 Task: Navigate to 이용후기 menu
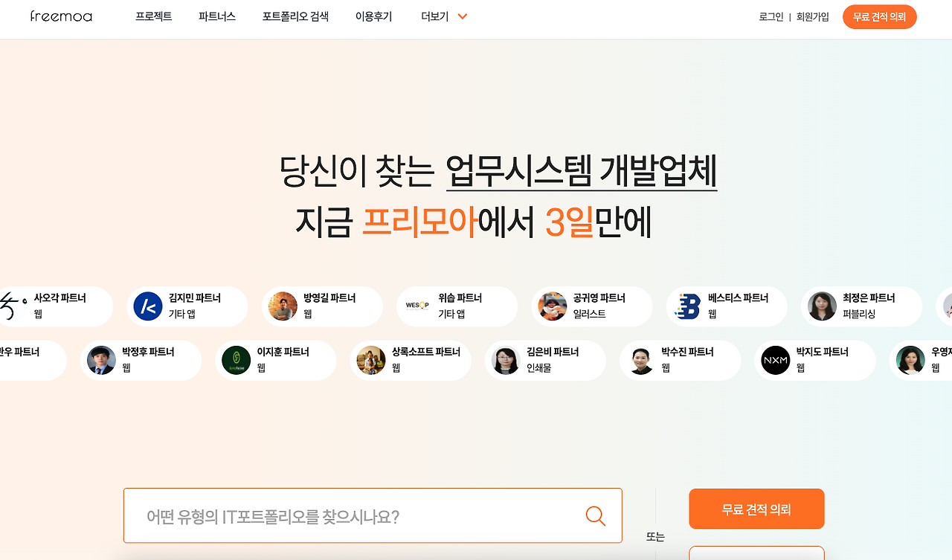pos(374,16)
